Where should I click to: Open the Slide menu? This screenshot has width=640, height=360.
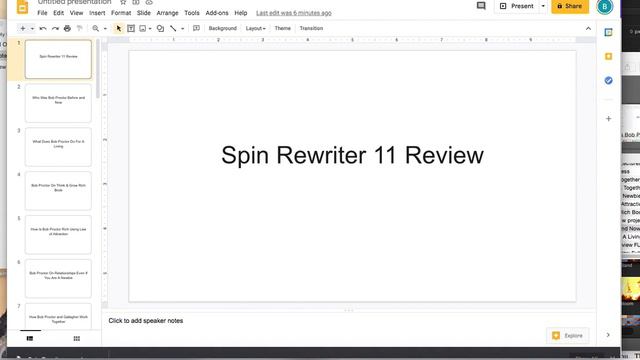pyautogui.click(x=144, y=13)
